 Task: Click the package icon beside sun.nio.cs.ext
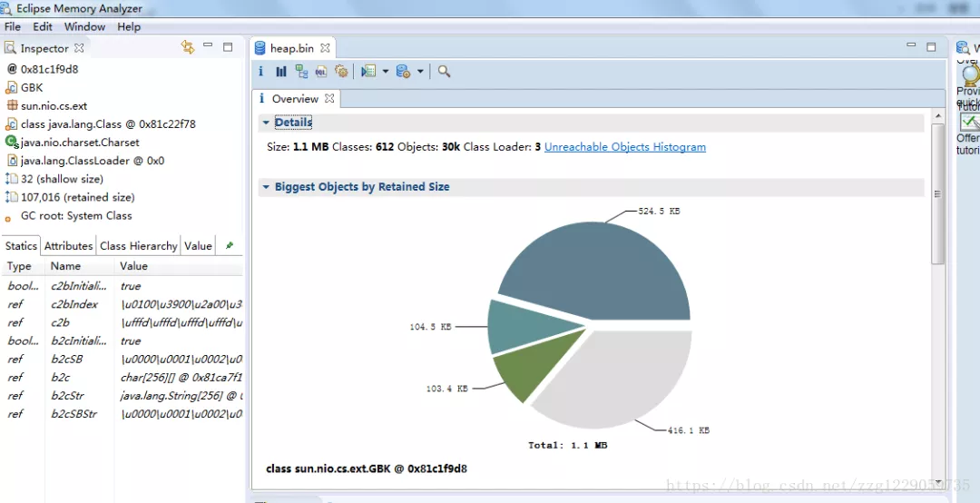pos(11,105)
